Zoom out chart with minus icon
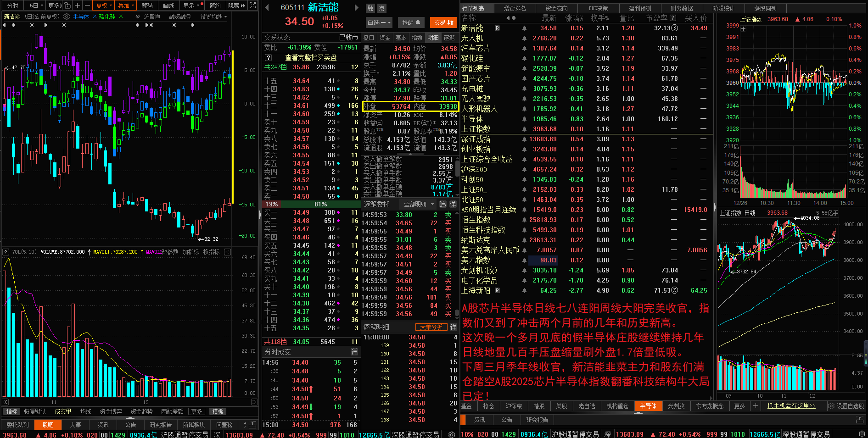The width and height of the screenshot is (868, 438). [87, 6]
